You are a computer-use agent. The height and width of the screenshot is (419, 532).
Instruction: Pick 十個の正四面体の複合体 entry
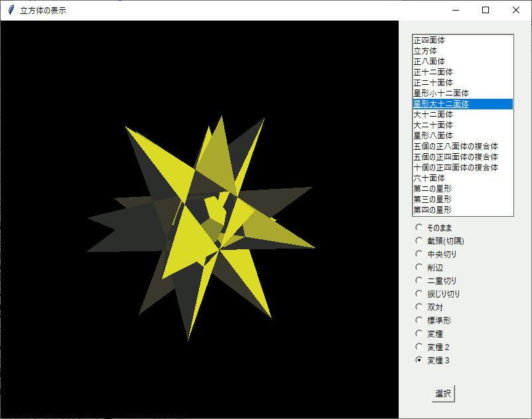point(462,168)
